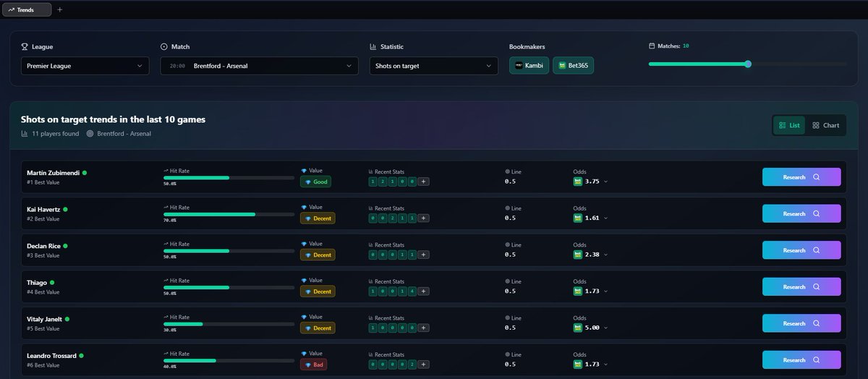The height and width of the screenshot is (379, 868).
Task: Click the 30.0% hit rate bar for Janelt
Action: (x=229, y=324)
